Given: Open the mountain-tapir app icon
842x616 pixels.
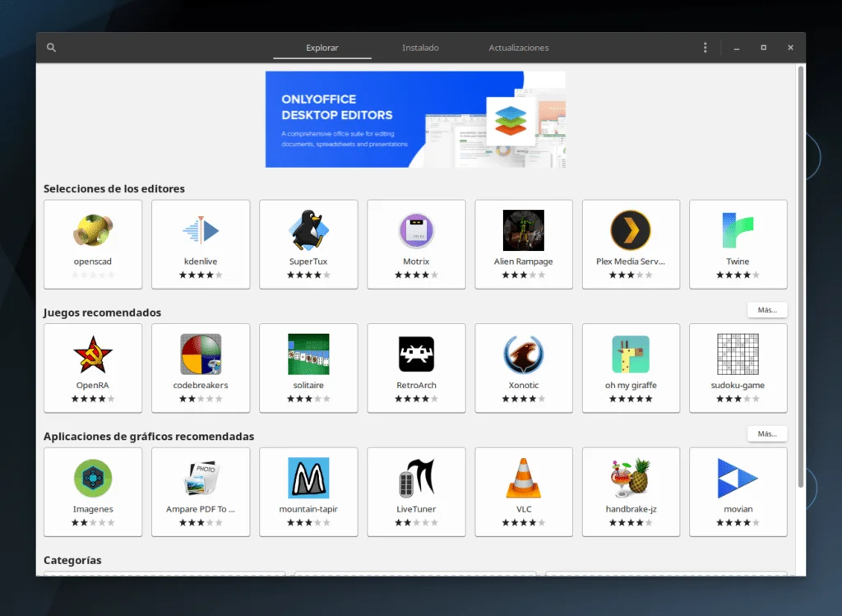Looking at the screenshot, I should 308,478.
